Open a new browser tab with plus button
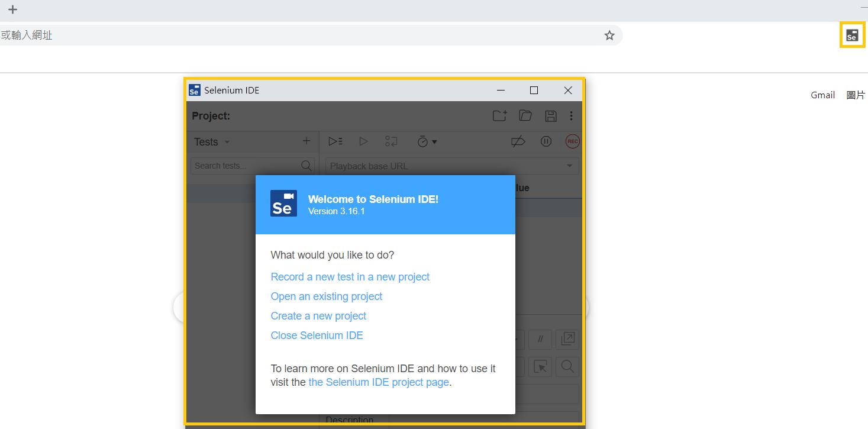Viewport: 868px width, 429px height. point(12,9)
